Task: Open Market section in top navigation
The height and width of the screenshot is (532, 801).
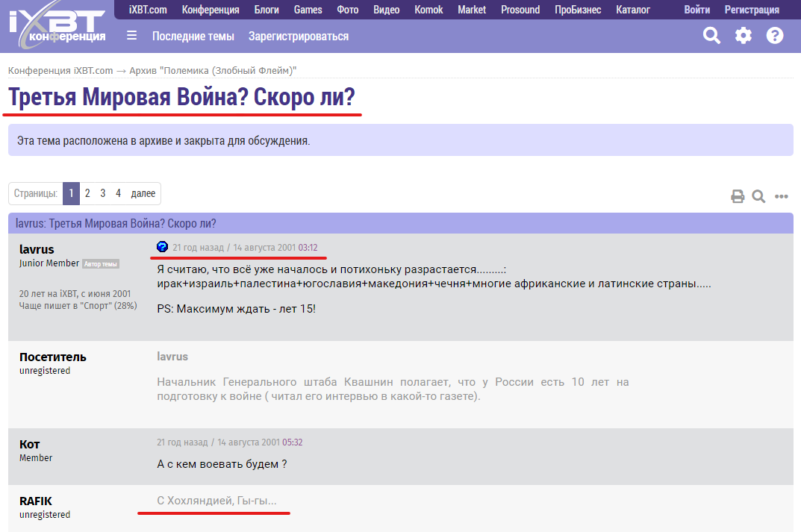Action: tap(471, 10)
